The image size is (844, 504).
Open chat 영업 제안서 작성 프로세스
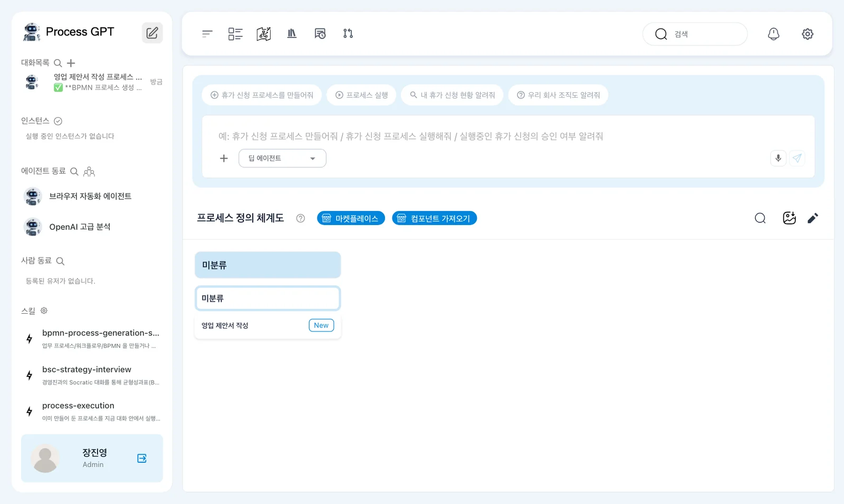(x=92, y=82)
